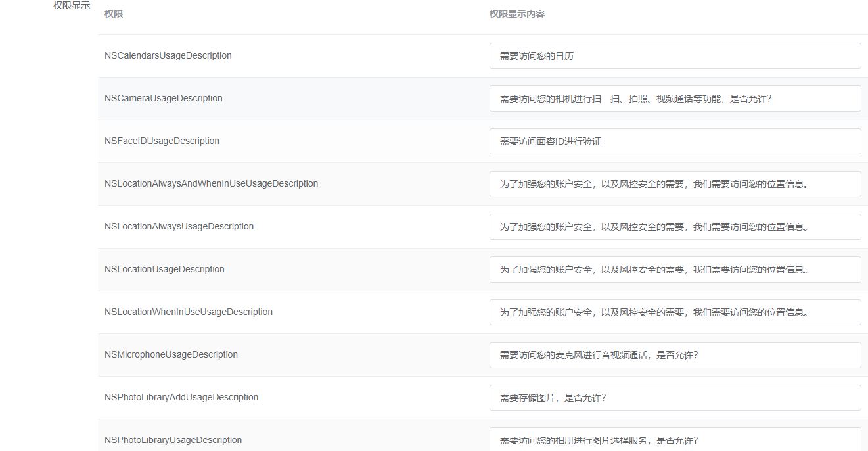Click the NSLocationUsageDescription input box
The image size is (868, 451).
coord(675,270)
